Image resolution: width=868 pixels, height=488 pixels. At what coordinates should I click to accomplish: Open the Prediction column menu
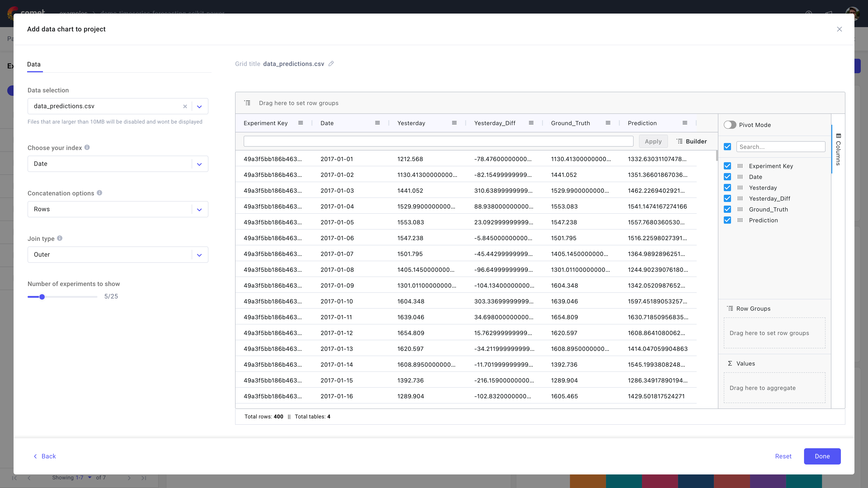coord(685,123)
